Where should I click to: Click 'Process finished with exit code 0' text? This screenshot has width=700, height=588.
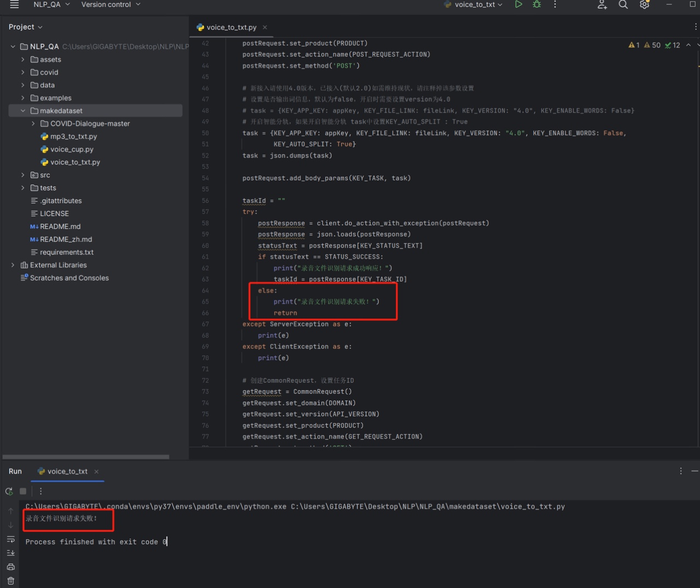point(96,542)
